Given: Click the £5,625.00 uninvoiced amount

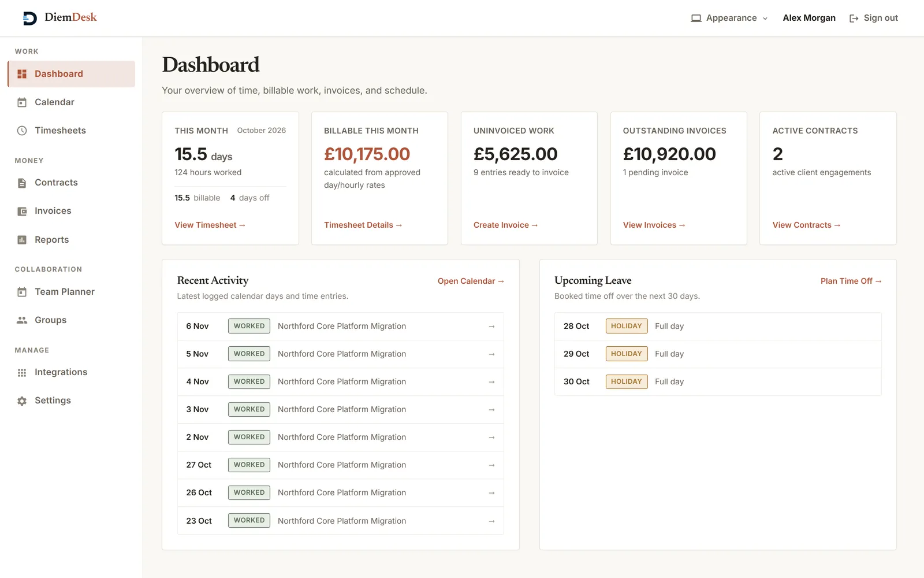Looking at the screenshot, I should pos(516,154).
